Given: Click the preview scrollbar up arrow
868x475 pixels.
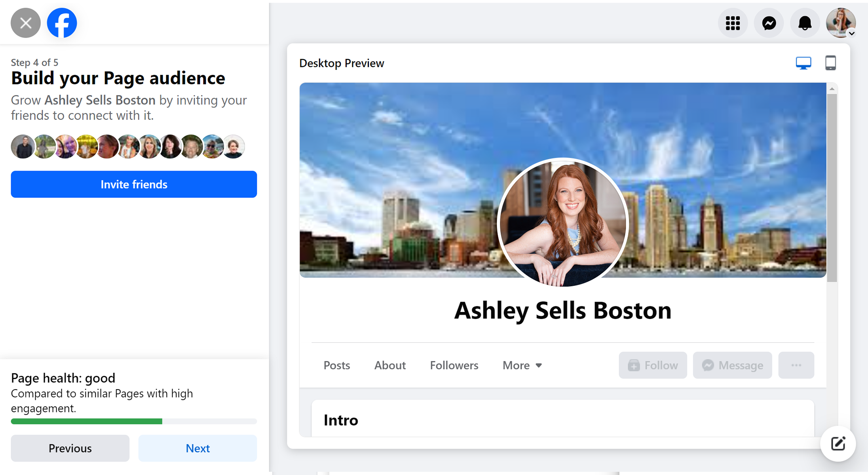Looking at the screenshot, I should point(832,89).
